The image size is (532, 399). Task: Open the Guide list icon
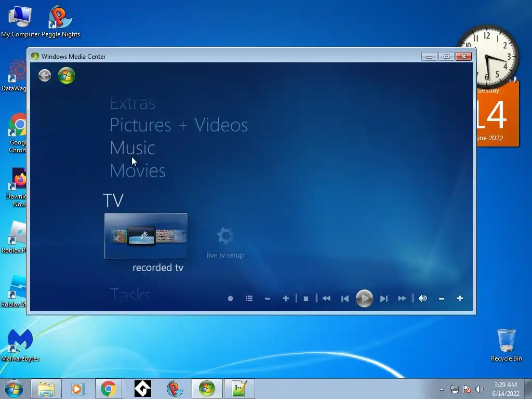click(249, 298)
